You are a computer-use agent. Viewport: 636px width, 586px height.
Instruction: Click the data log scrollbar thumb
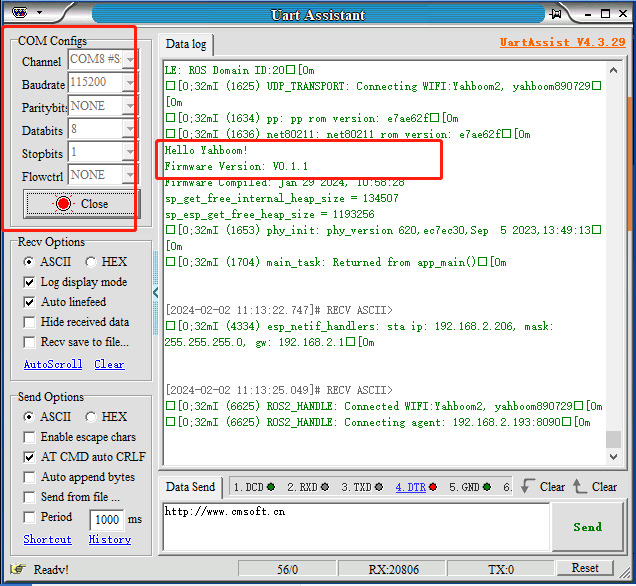click(613, 439)
